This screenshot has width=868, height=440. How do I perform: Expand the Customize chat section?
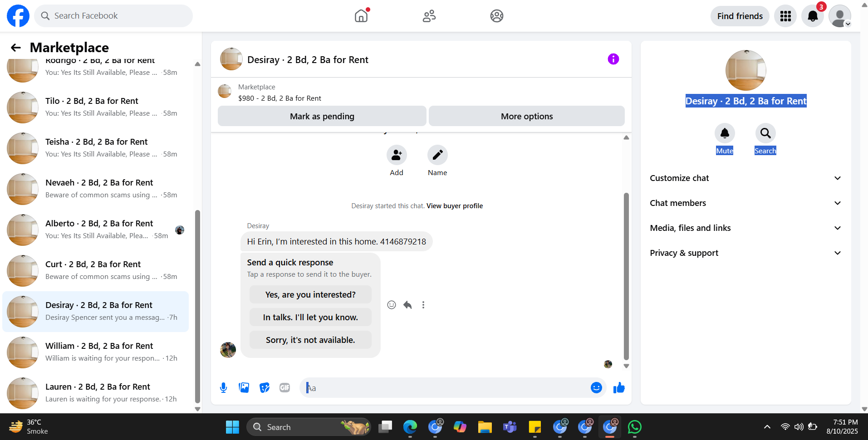[x=745, y=178]
